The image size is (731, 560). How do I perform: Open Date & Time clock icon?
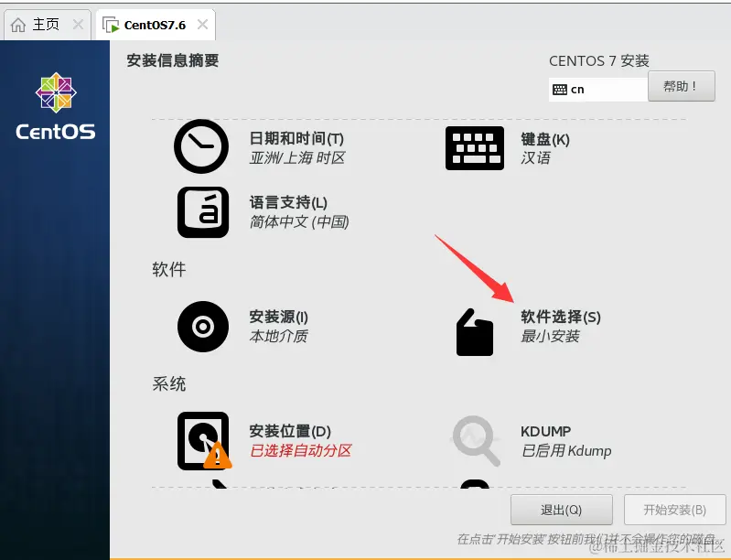[x=201, y=146]
